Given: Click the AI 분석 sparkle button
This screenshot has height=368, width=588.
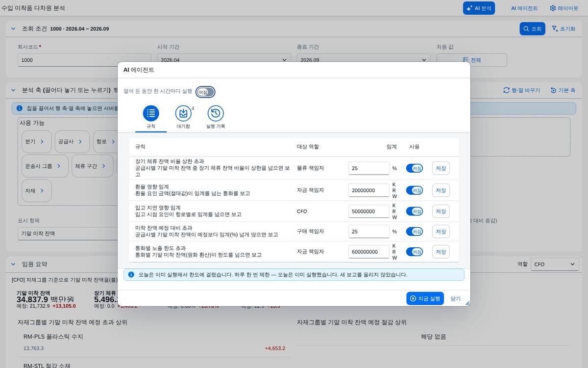Looking at the screenshot, I should pos(479,8).
